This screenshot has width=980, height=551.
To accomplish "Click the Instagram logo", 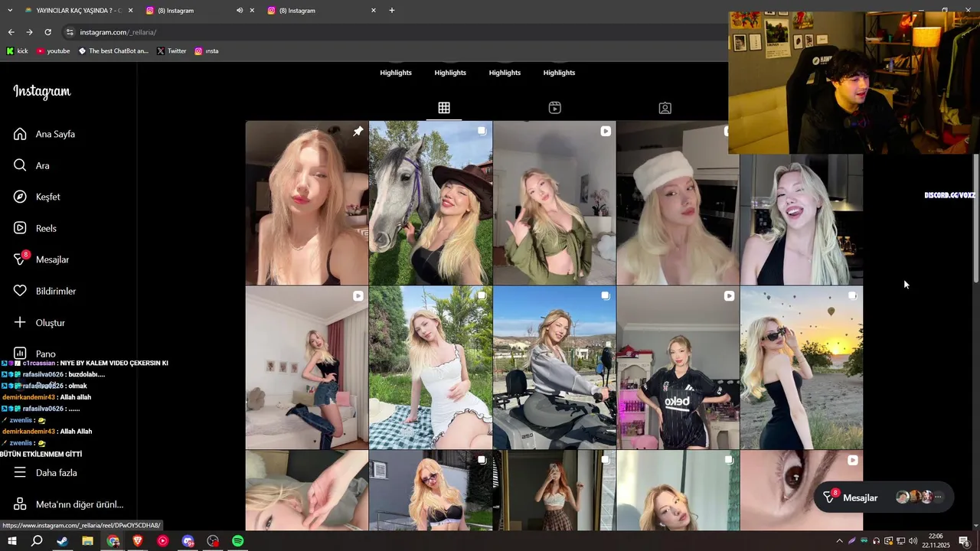I will 42,92.
